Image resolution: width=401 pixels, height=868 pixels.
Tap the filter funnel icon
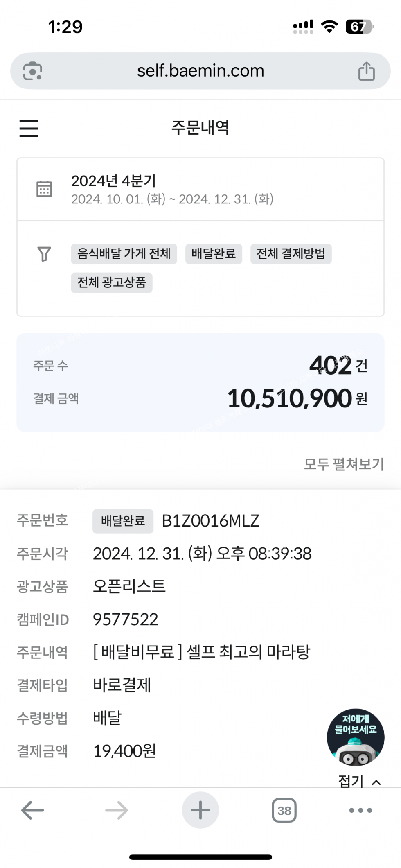[x=44, y=254]
